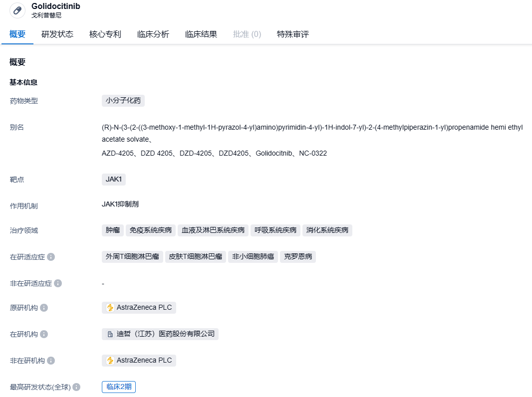Image resolution: width=532 pixels, height=397 pixels.
Task: Go to the 临床分析 tab
Action: pos(153,34)
